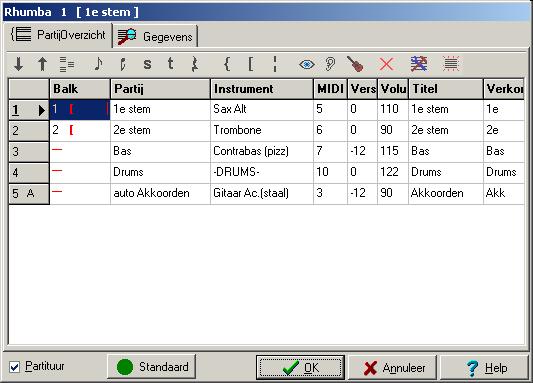This screenshot has width=533, height=383.
Task: Open the Help button
Action: 484,367
